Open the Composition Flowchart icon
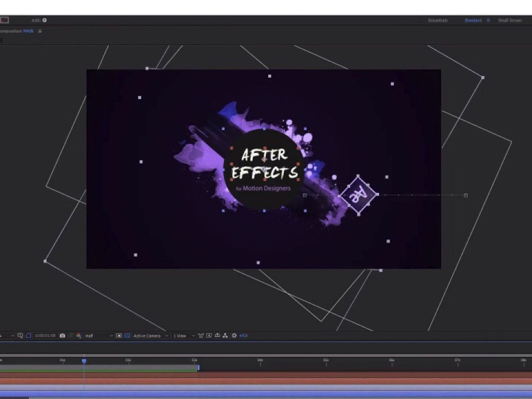Screen dimensions: 532x399 point(225,336)
